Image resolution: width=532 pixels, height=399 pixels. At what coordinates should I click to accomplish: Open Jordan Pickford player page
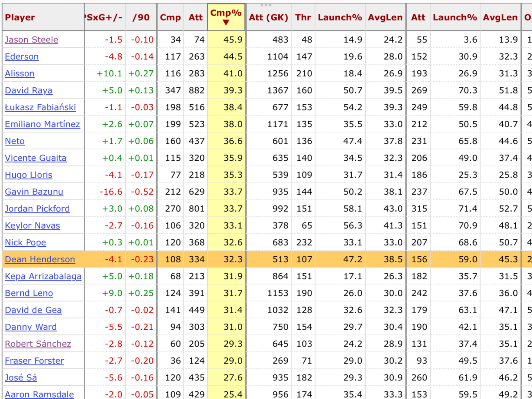pos(37,209)
